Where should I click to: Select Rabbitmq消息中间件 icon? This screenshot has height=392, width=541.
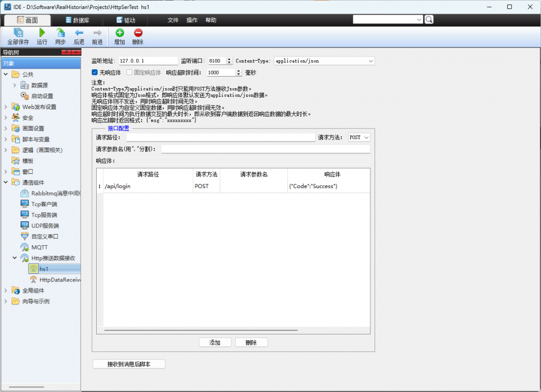(x=24, y=193)
